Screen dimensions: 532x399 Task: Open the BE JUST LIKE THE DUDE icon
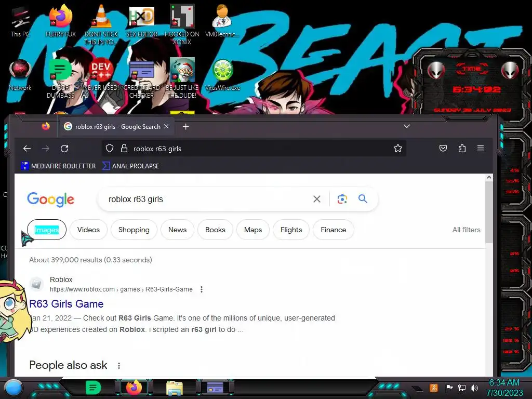(182, 78)
